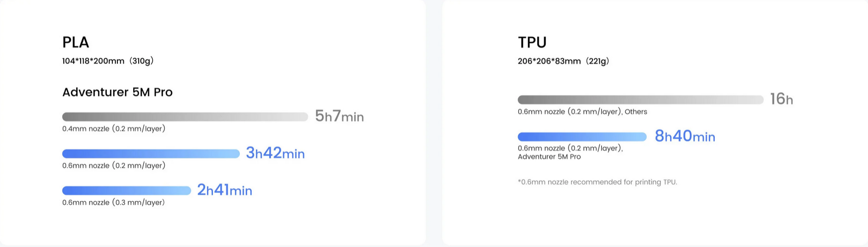868x247 pixels.
Task: Click the 5h7min time label
Action: tap(339, 116)
